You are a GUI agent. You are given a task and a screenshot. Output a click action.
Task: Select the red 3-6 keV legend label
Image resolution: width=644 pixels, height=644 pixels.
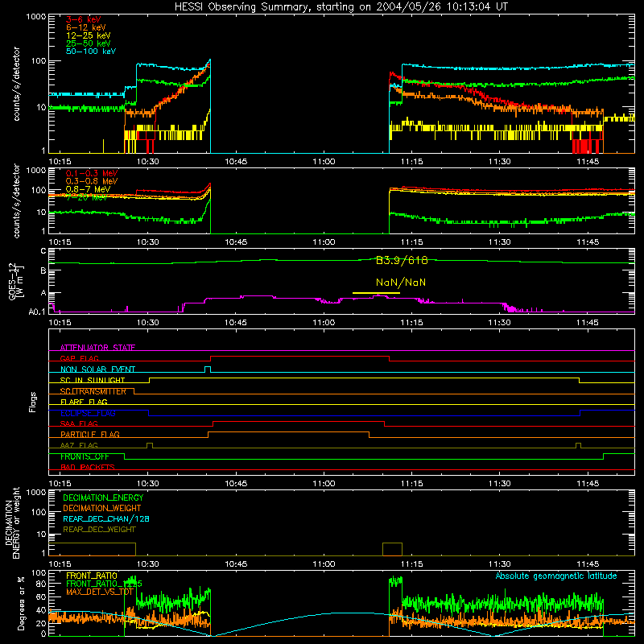(84, 19)
